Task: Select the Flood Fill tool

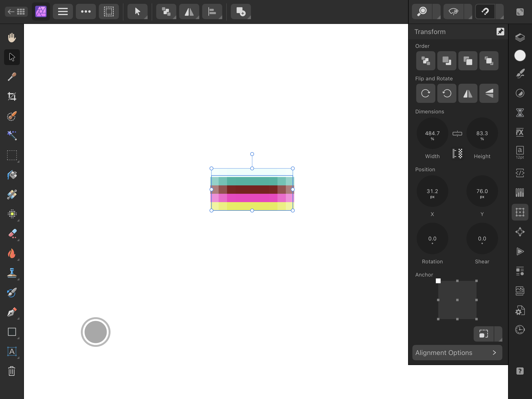Action: click(x=12, y=175)
